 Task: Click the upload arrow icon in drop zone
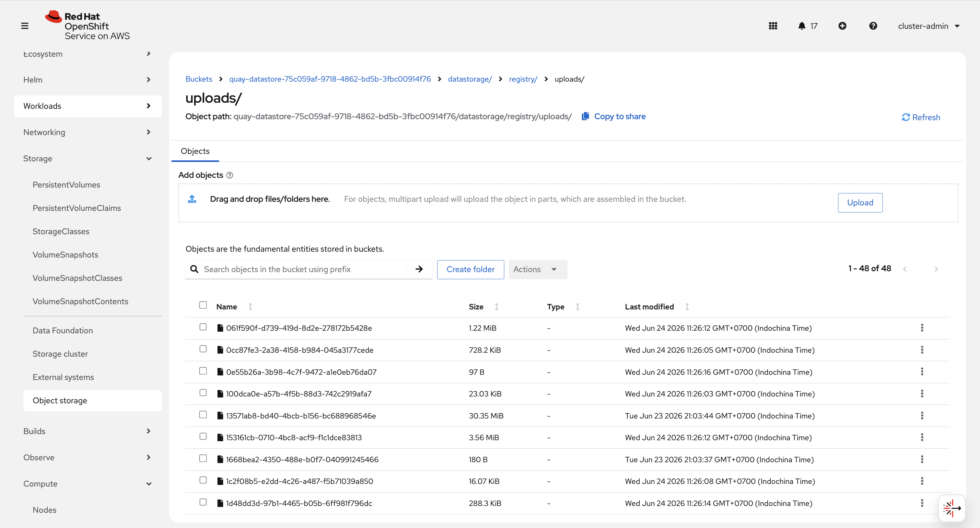tap(192, 199)
